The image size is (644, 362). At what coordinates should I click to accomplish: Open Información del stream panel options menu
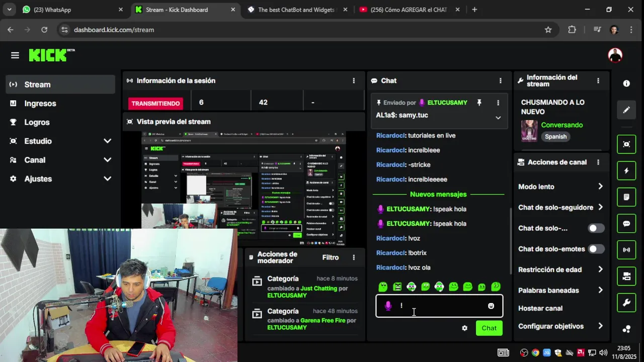click(598, 80)
